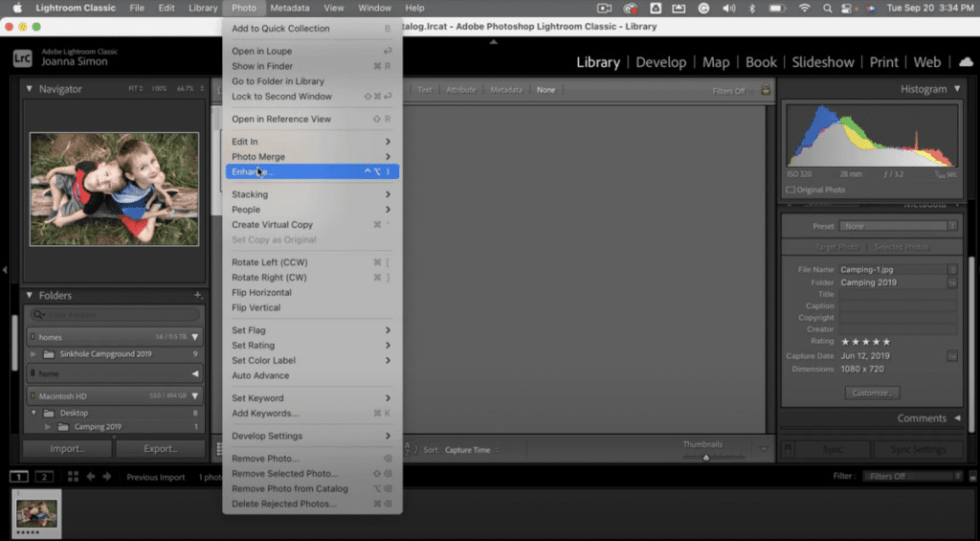
Task: Open the Folder field action icon beside Camping 2019
Action: point(952,282)
